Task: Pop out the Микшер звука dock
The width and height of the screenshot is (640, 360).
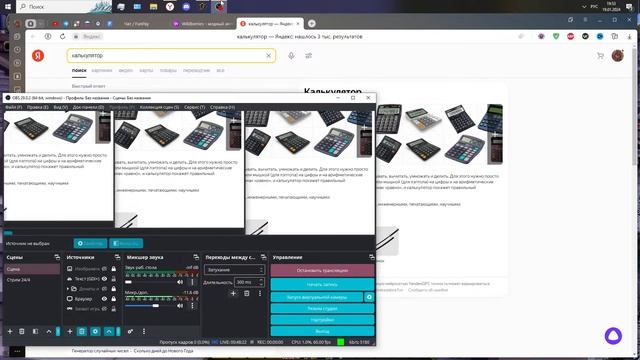Action: (196, 257)
